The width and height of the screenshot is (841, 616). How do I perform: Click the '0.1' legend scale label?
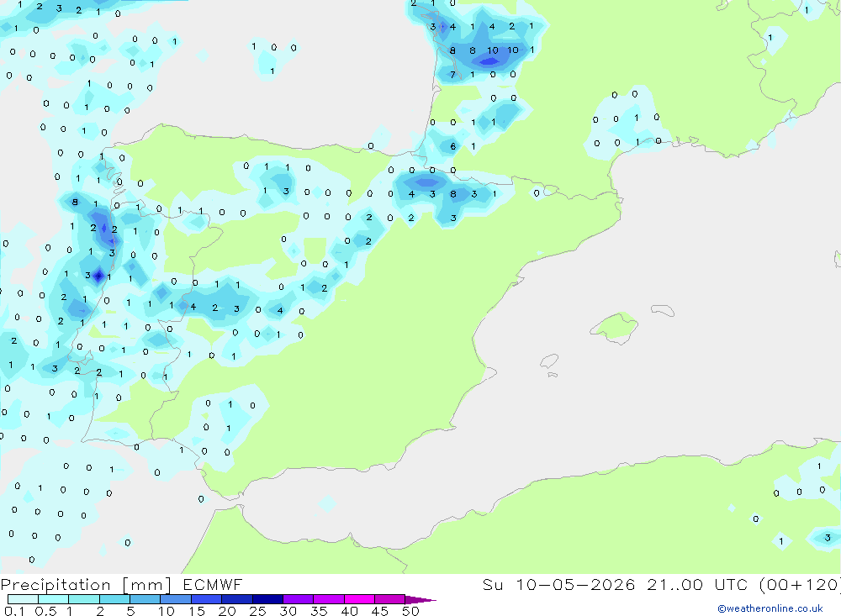[x=14, y=611]
